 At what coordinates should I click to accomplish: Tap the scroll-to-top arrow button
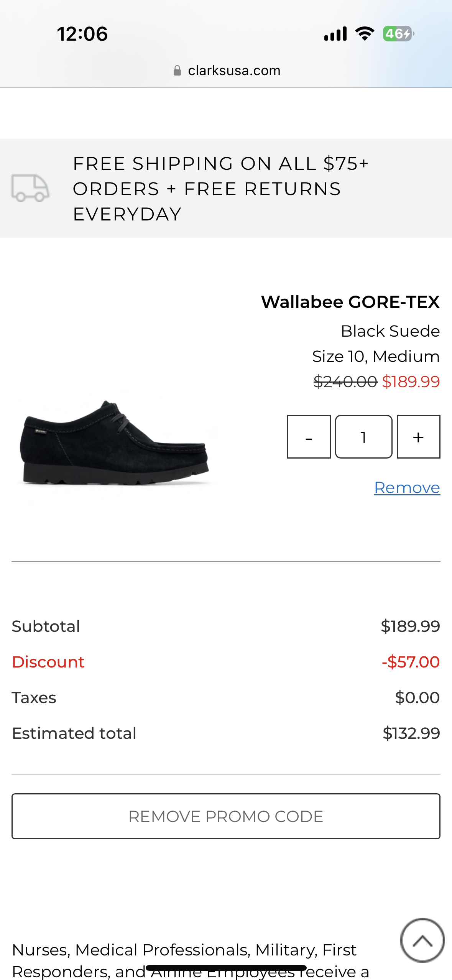pyautogui.click(x=422, y=940)
